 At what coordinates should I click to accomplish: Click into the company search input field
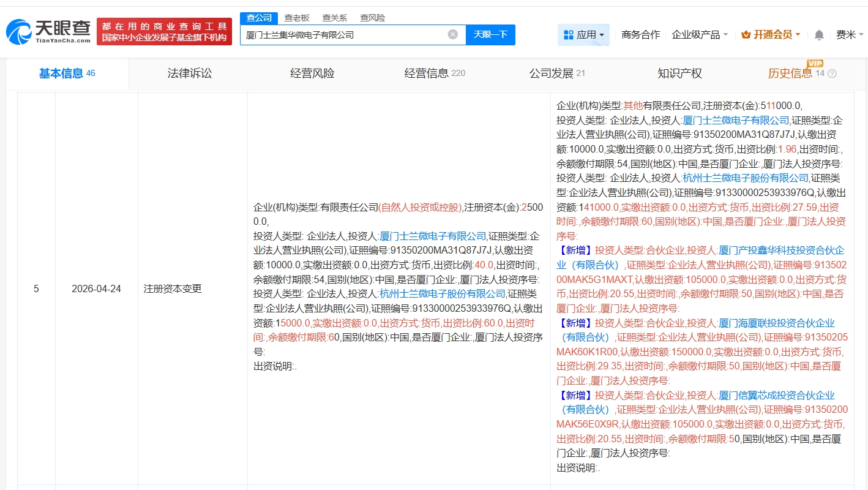[343, 35]
